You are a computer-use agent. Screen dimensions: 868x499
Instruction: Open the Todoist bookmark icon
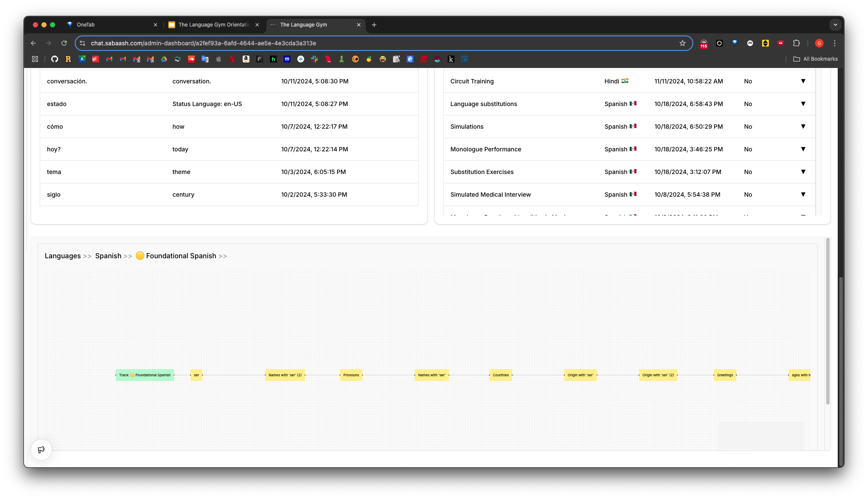[96, 59]
